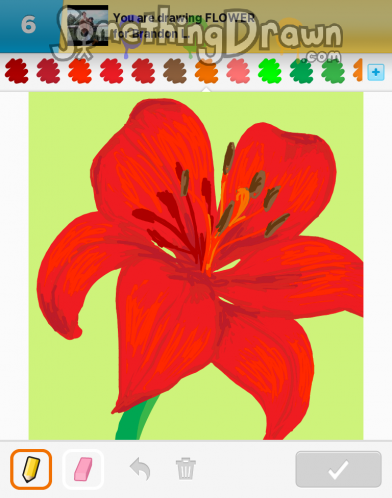Select the pink eraser tool

pyautogui.click(x=83, y=469)
